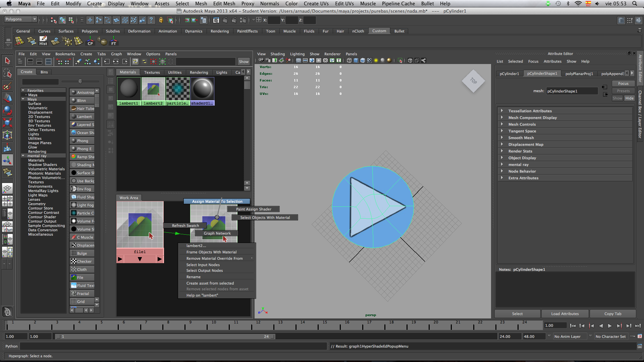Screen dimensions: 644x362
Task: Choose Graph Network in the marking menu
Action: tap(217, 233)
